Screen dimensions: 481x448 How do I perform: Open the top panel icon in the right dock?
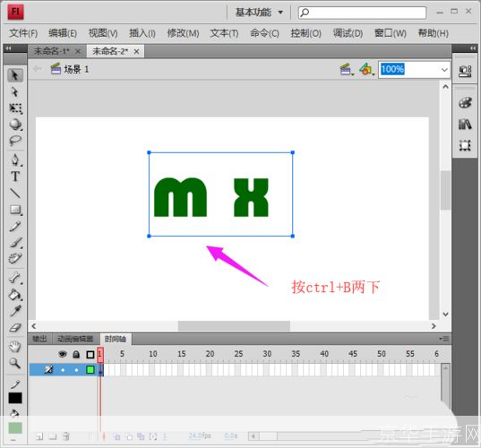pos(465,71)
